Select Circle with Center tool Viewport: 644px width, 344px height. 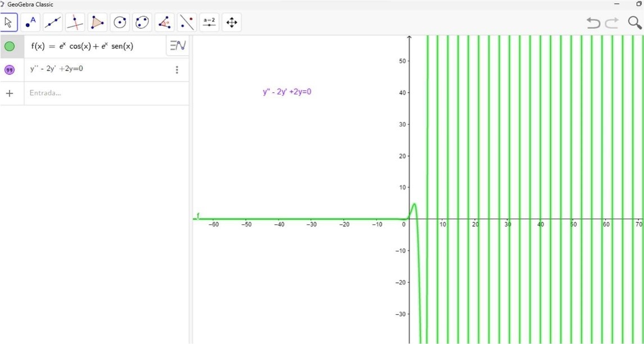[x=120, y=22]
